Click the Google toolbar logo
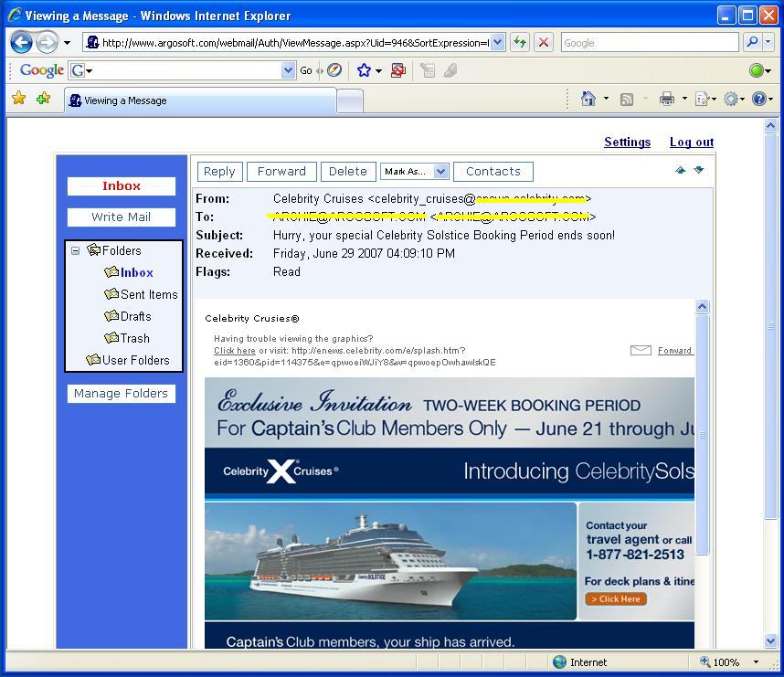 pyautogui.click(x=41, y=70)
